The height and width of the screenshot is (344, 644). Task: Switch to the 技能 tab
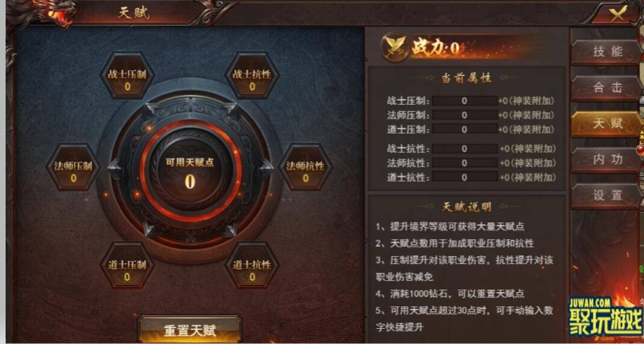(607, 51)
